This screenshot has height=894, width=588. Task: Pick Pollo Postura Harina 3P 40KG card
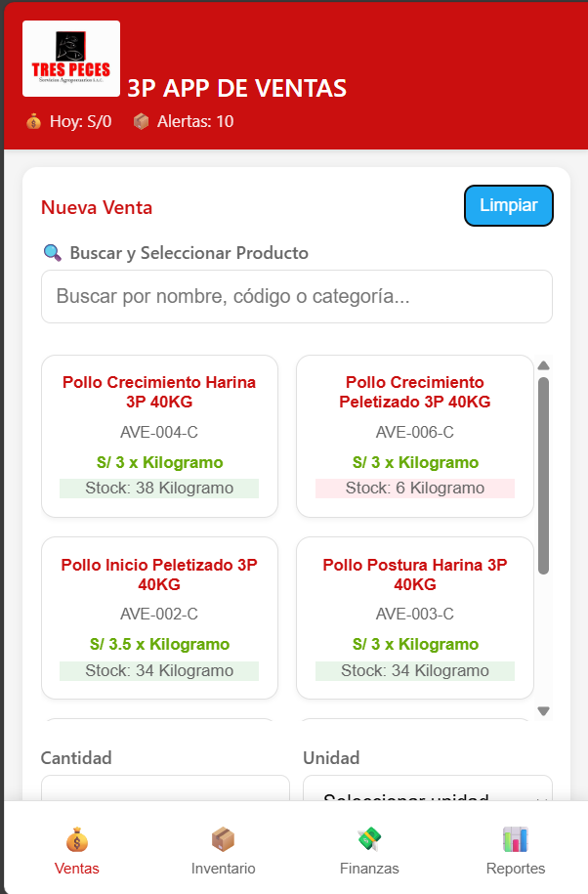click(415, 617)
